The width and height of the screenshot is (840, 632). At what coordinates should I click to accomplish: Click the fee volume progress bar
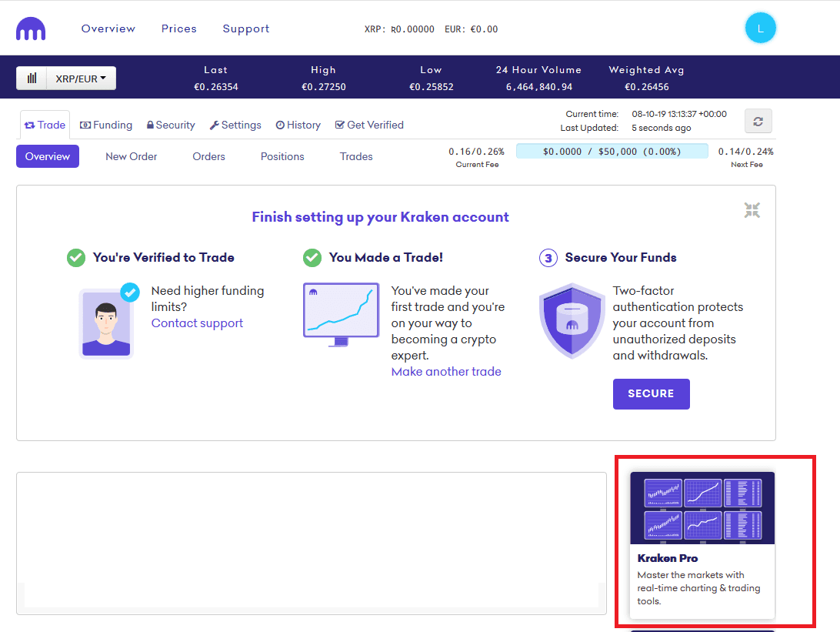(612, 152)
